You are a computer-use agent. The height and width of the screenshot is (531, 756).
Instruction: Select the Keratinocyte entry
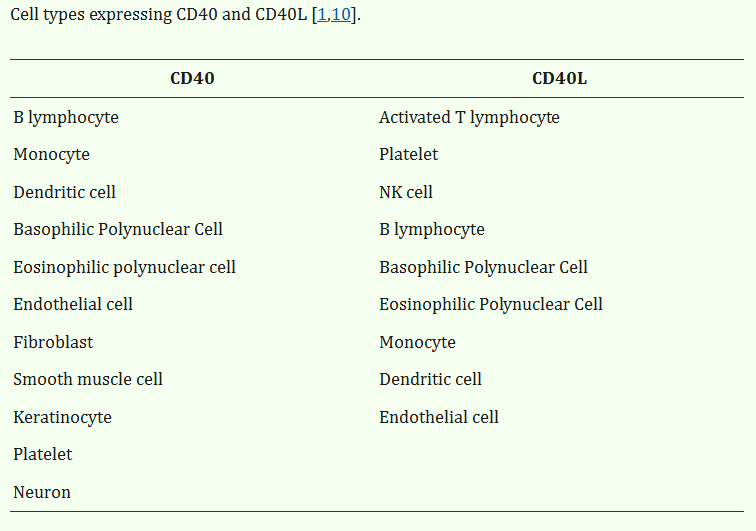coord(62,417)
